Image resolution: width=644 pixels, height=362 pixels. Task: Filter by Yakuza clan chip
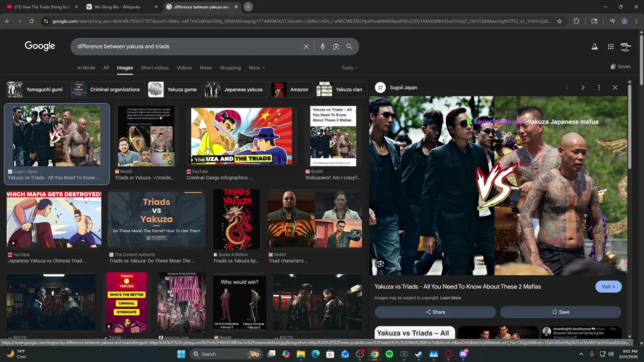pyautogui.click(x=342, y=89)
